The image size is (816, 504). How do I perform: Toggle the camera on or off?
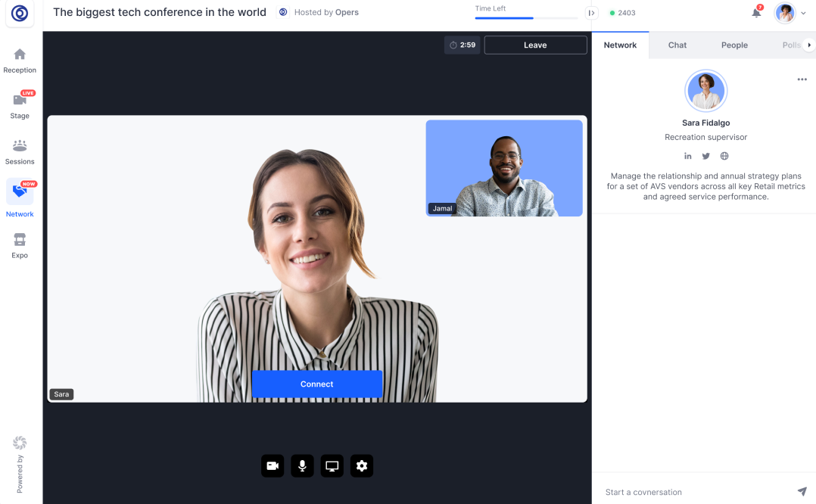click(x=273, y=465)
